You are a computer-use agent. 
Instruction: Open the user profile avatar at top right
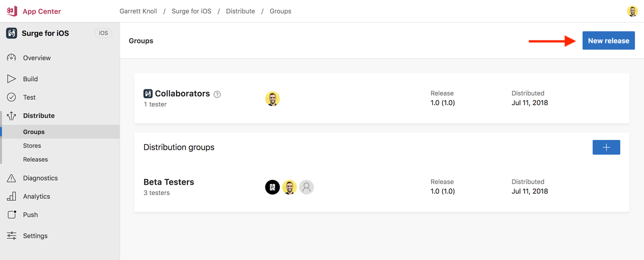[x=632, y=11]
